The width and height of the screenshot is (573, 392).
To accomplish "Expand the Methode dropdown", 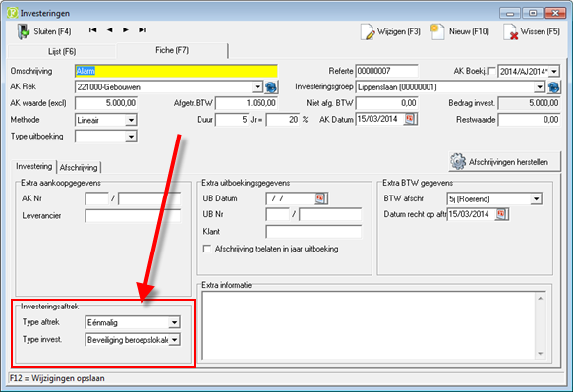I will click(x=131, y=120).
